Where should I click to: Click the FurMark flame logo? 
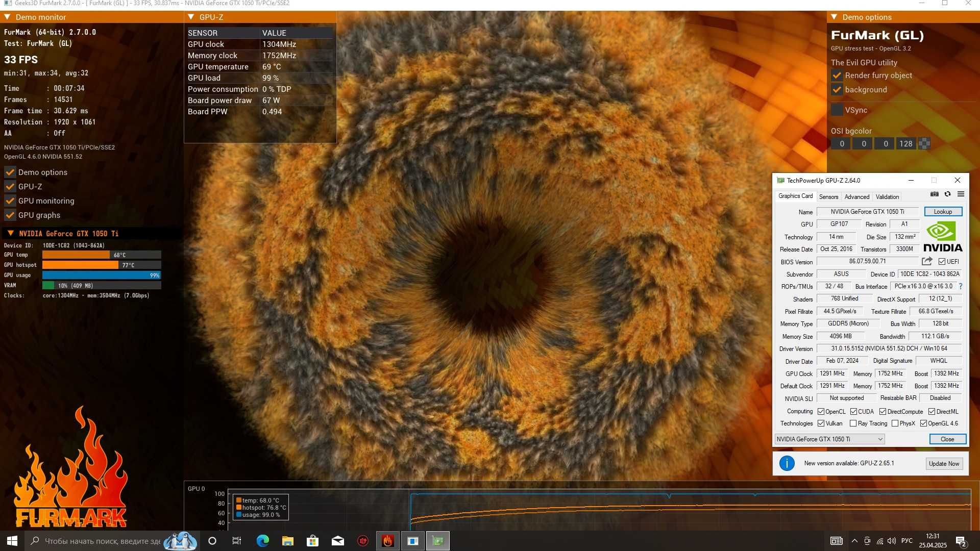[x=70, y=467]
